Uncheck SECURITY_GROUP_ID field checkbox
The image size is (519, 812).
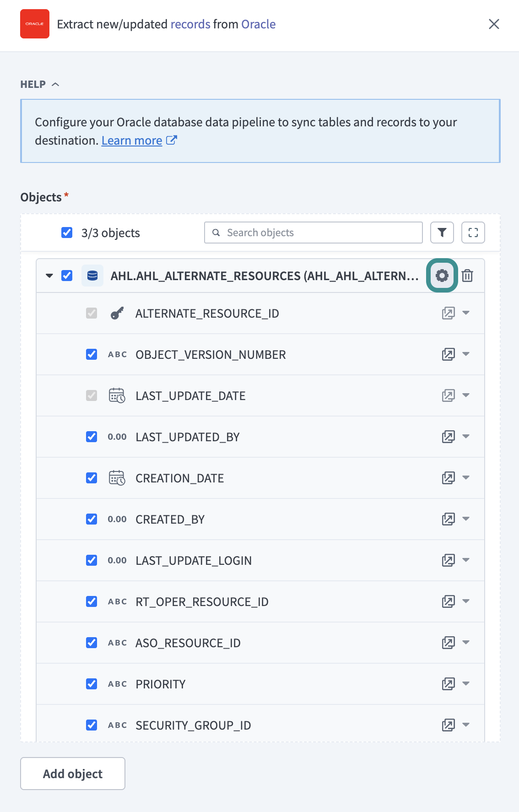92,725
